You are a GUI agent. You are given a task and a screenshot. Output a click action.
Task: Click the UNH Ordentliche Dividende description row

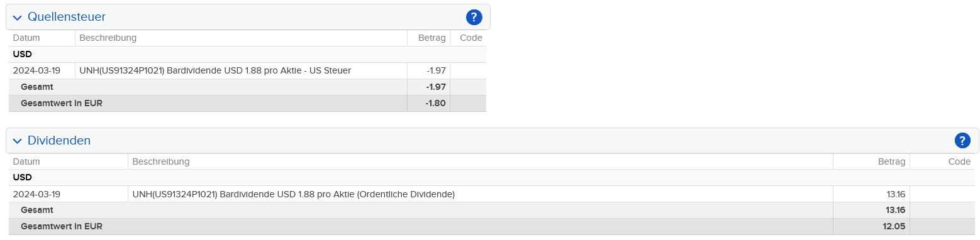click(481, 194)
